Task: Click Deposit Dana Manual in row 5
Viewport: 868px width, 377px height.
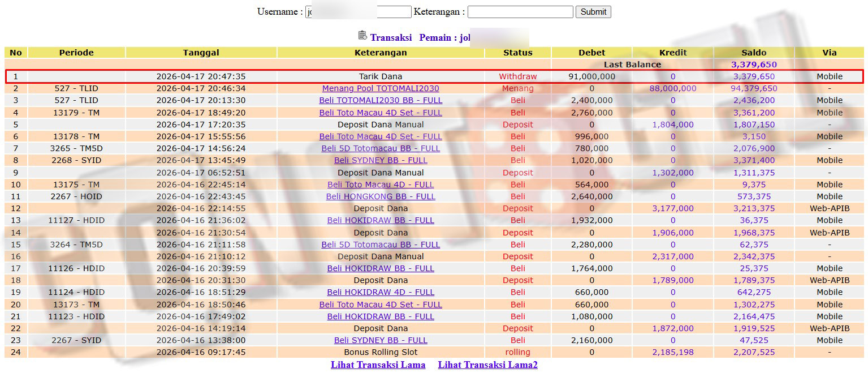Action: [381, 125]
